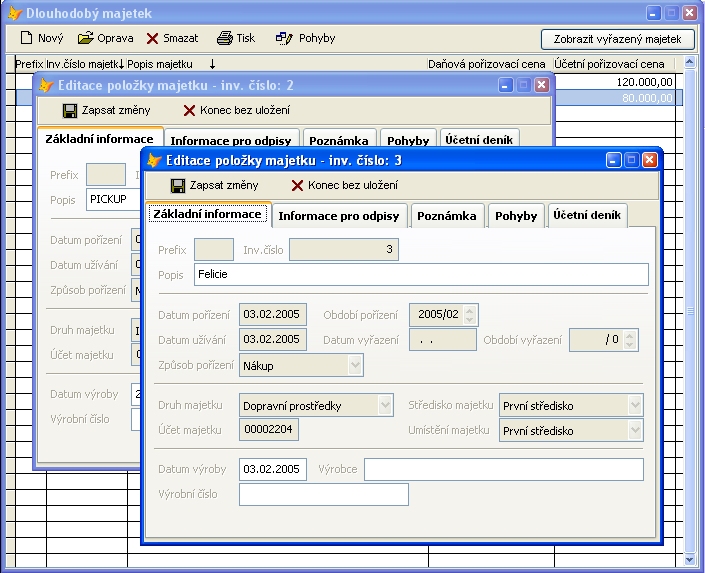Click the empty Datum vyřazení field

[x=443, y=340]
